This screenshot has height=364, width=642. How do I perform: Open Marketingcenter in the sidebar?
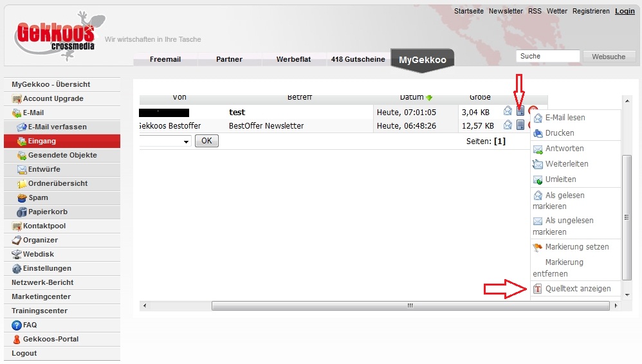point(62,297)
